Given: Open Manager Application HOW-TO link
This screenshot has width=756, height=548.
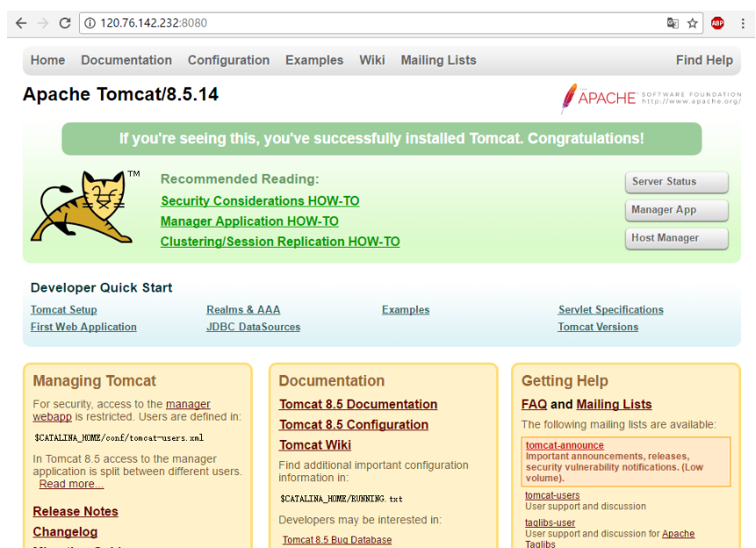Looking at the screenshot, I should pyautogui.click(x=249, y=221).
